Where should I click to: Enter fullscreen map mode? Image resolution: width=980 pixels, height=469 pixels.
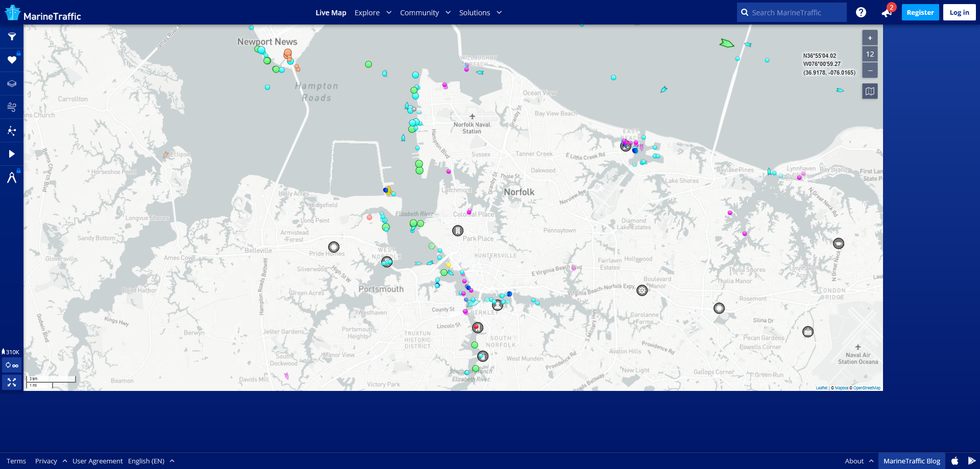[x=12, y=382]
